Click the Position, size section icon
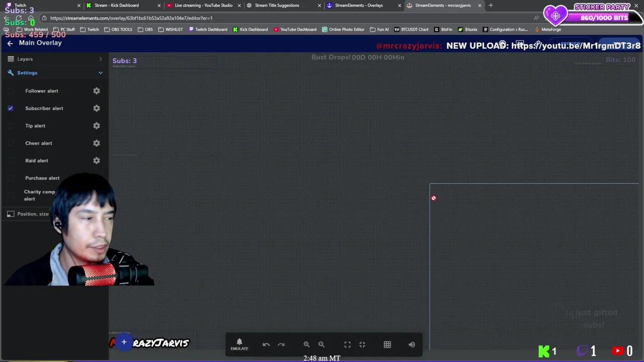Viewport: 644px width, 362px height. (x=11, y=214)
